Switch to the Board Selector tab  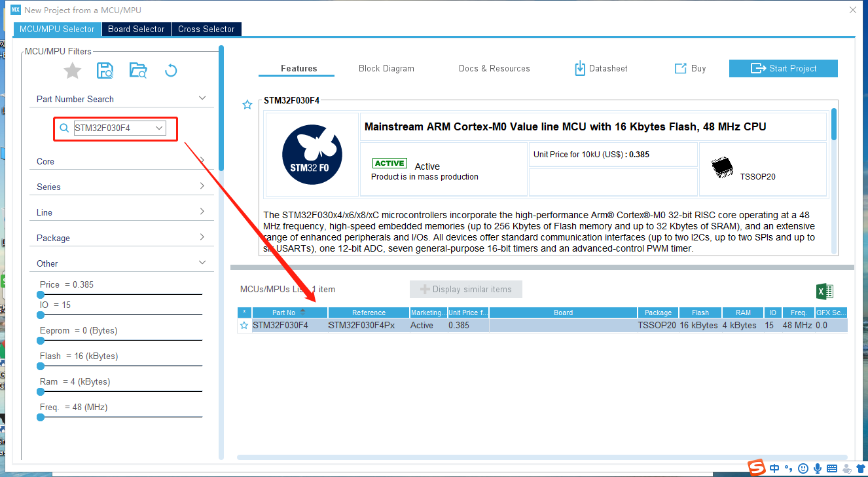136,29
